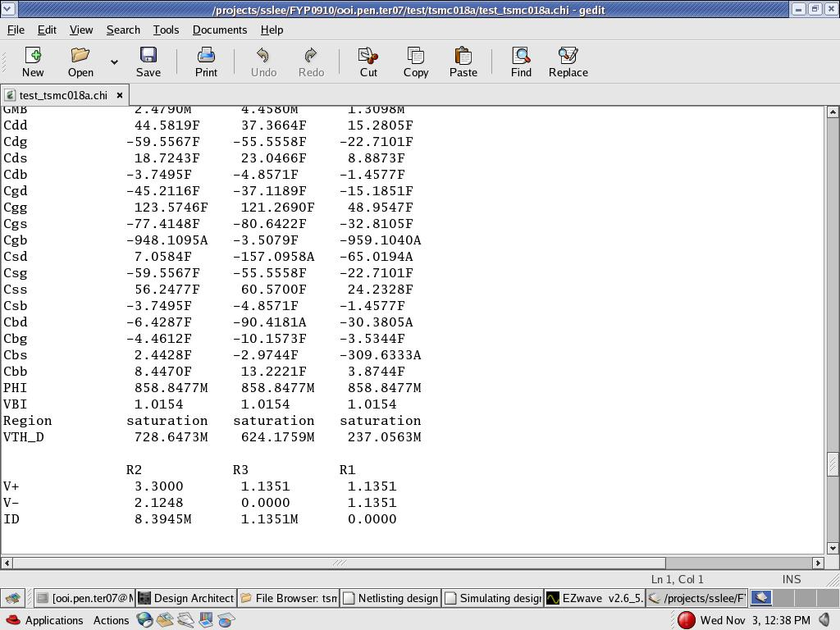Open the Tools menu
This screenshot has width=840, height=630.
(166, 30)
